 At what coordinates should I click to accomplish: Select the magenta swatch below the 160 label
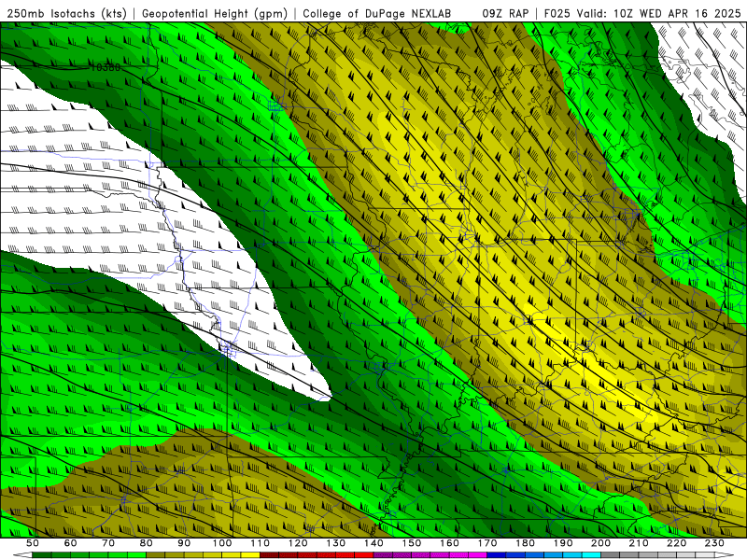pos(458,555)
